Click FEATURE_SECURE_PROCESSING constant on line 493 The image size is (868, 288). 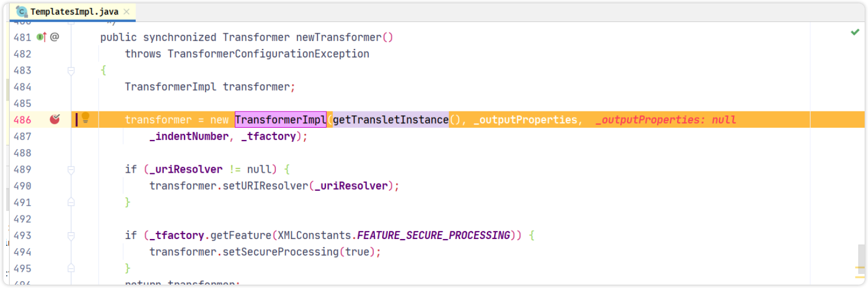433,235
